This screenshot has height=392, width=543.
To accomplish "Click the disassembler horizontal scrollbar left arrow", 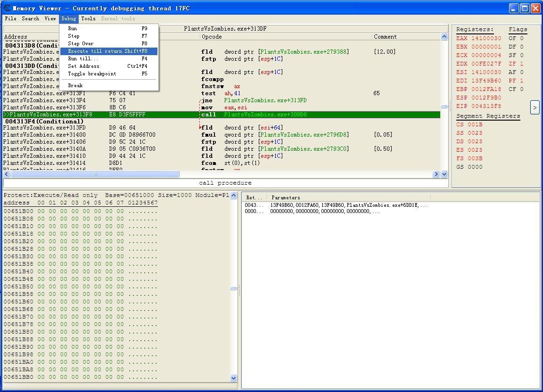I will point(7,174).
